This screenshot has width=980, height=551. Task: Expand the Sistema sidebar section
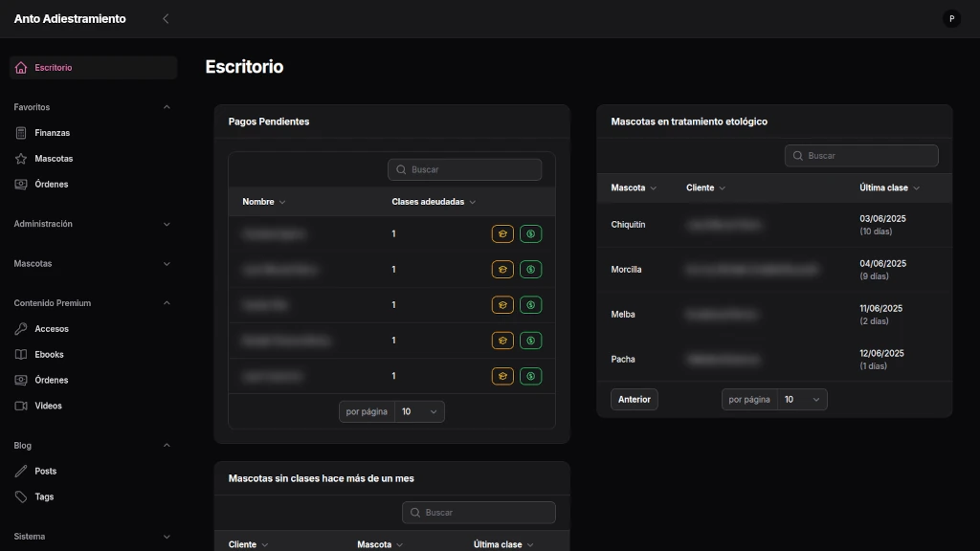(x=93, y=537)
